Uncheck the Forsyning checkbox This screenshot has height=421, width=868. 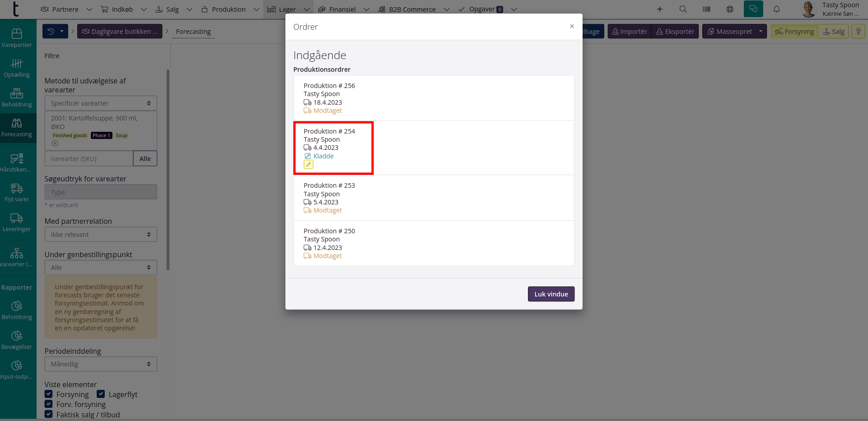pyautogui.click(x=49, y=394)
